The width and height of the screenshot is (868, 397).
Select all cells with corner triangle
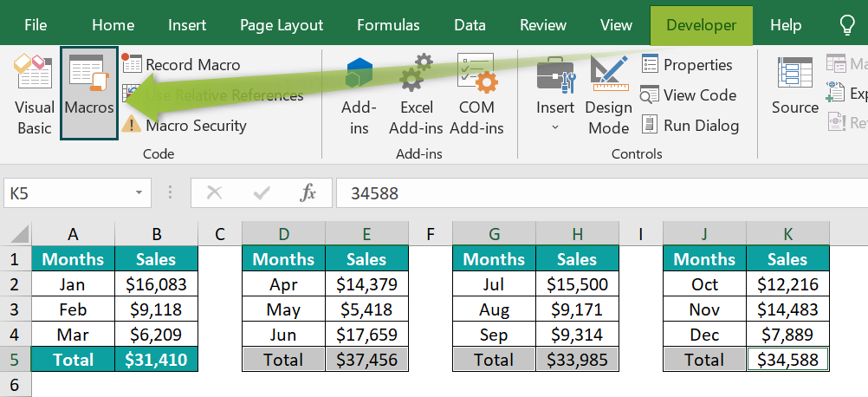point(16,234)
